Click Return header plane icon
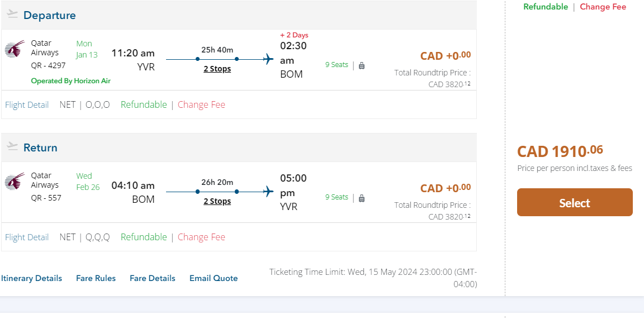Screen dimensions: 644x319 (x=12, y=146)
